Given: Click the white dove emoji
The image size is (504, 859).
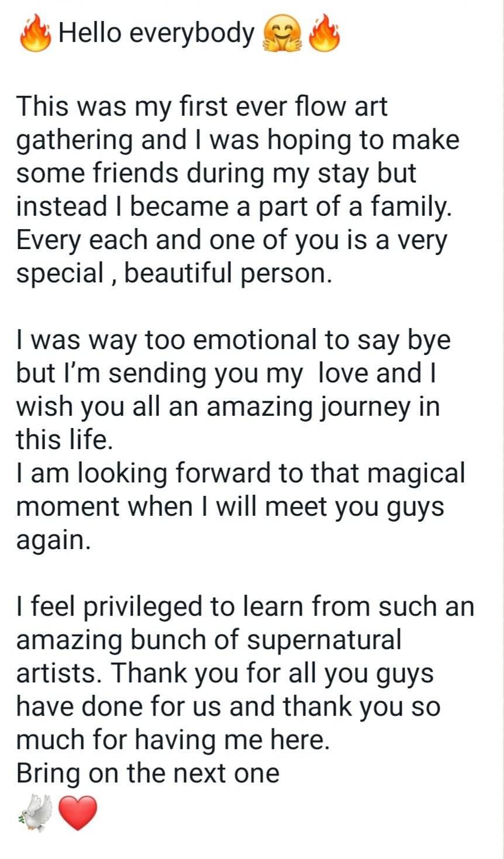Looking at the screenshot, I should pyautogui.click(x=36, y=812).
